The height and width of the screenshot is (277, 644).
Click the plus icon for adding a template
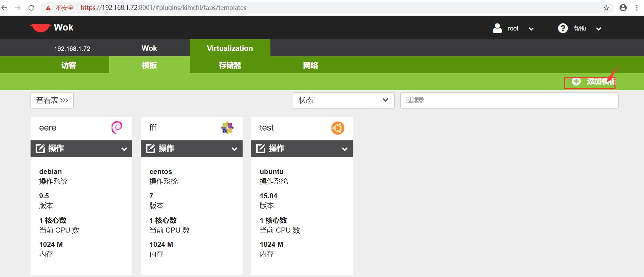(x=576, y=81)
